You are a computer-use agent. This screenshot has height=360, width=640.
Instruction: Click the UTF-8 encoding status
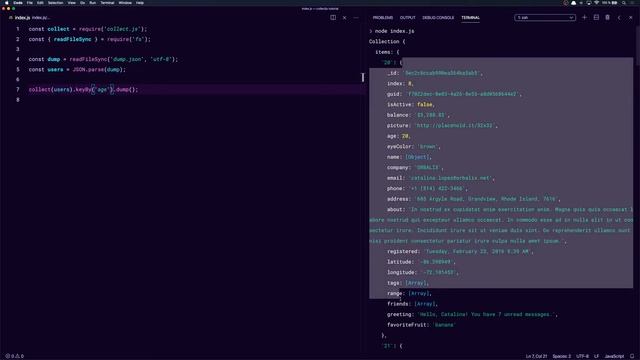(582, 356)
